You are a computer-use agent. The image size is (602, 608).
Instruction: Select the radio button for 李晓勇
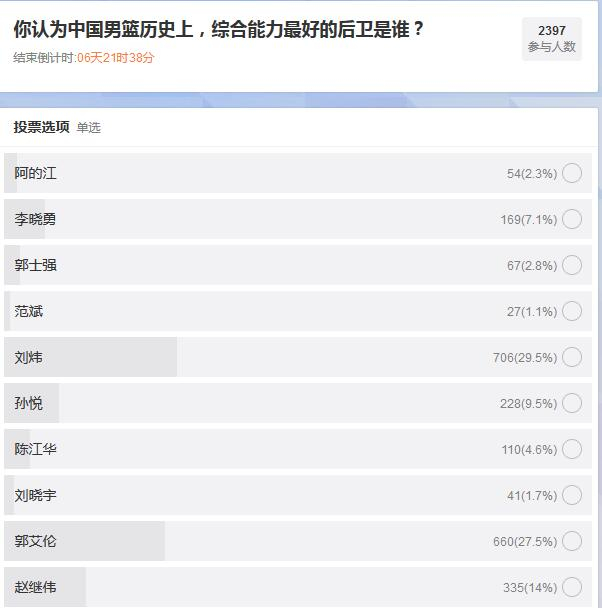coord(572,219)
